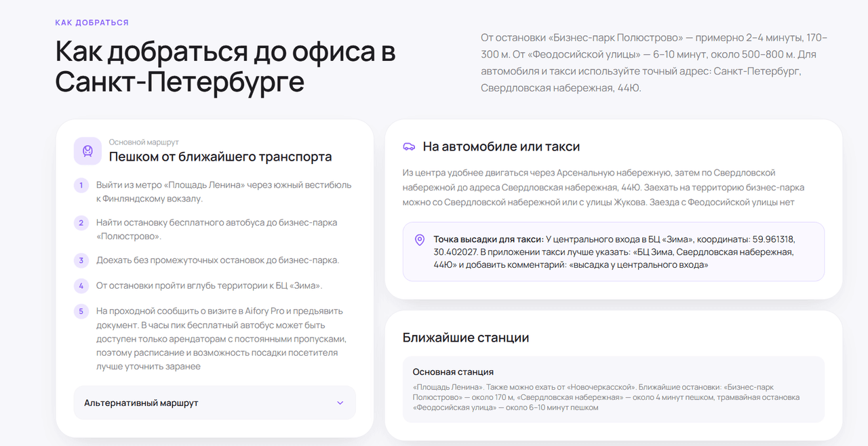Viewport: 868px width, 446px height.
Task: Click step 4 text about БЦ «Зима»
Action: 209,285
